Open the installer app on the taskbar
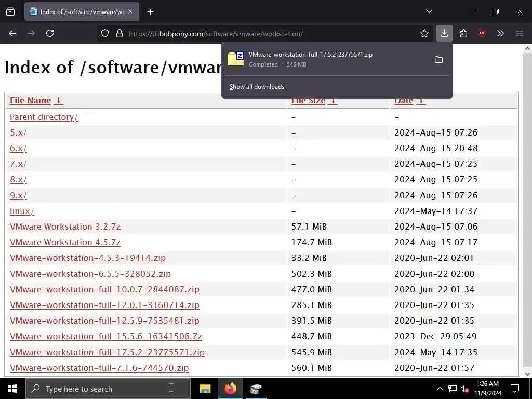This screenshot has height=399, width=532. (256, 389)
